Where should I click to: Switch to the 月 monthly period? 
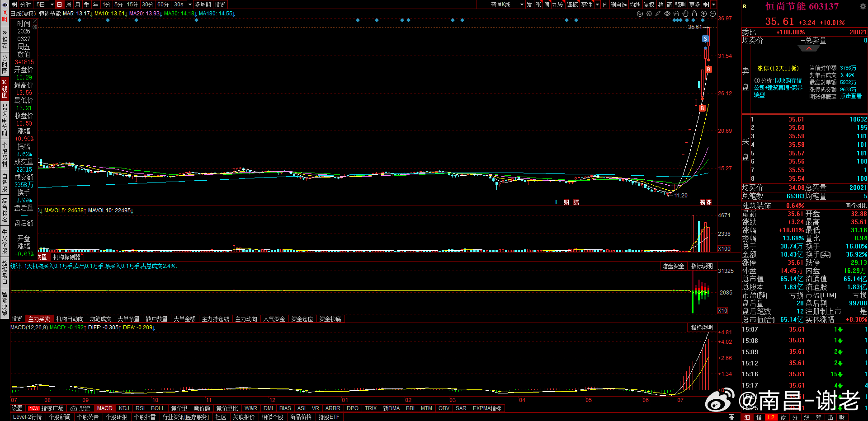[x=78, y=5]
